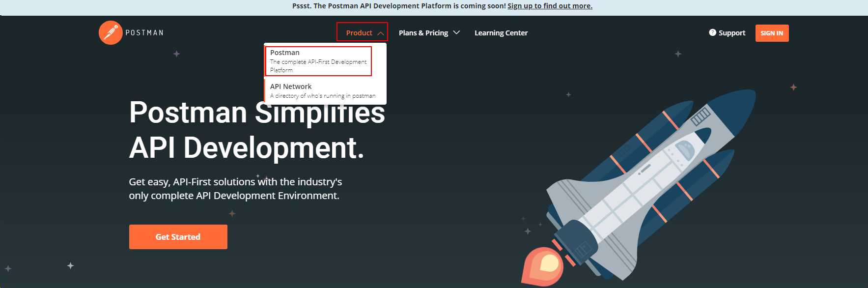868x288 pixels.
Task: Expand the Plans & Pricing chevron
Action: (x=456, y=32)
